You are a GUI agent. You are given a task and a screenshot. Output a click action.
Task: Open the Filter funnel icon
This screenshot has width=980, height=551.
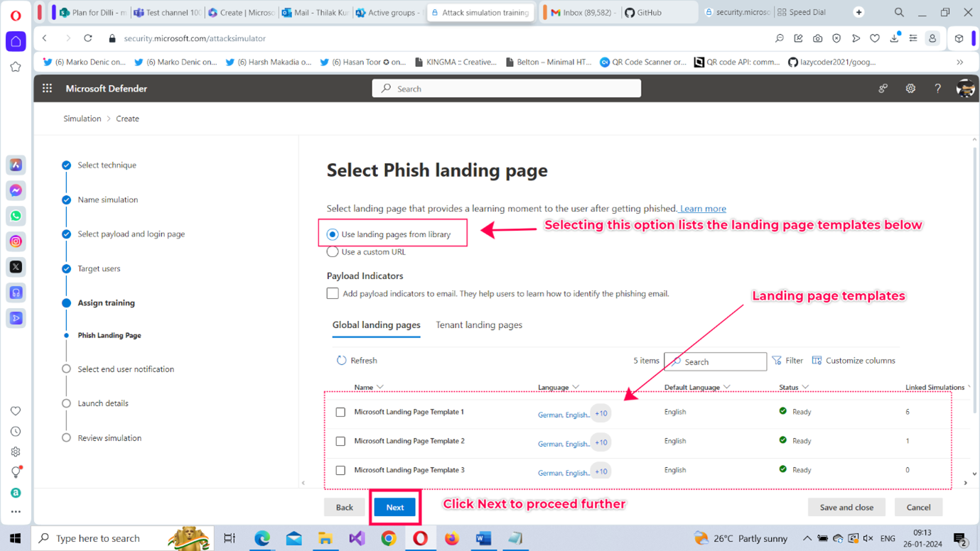point(777,361)
